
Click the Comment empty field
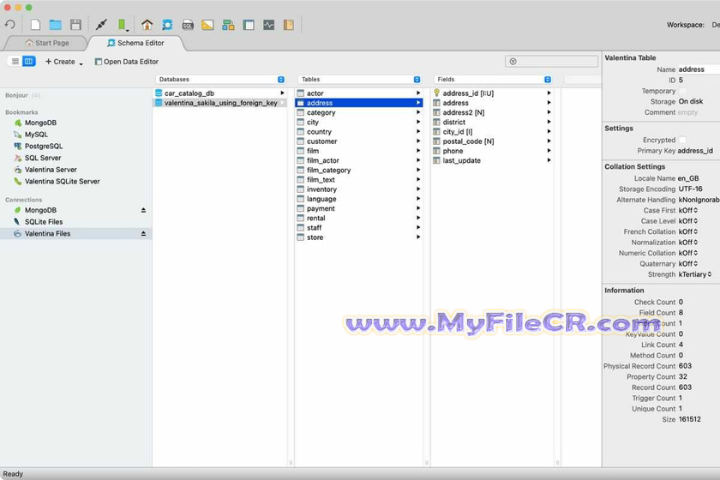687,113
